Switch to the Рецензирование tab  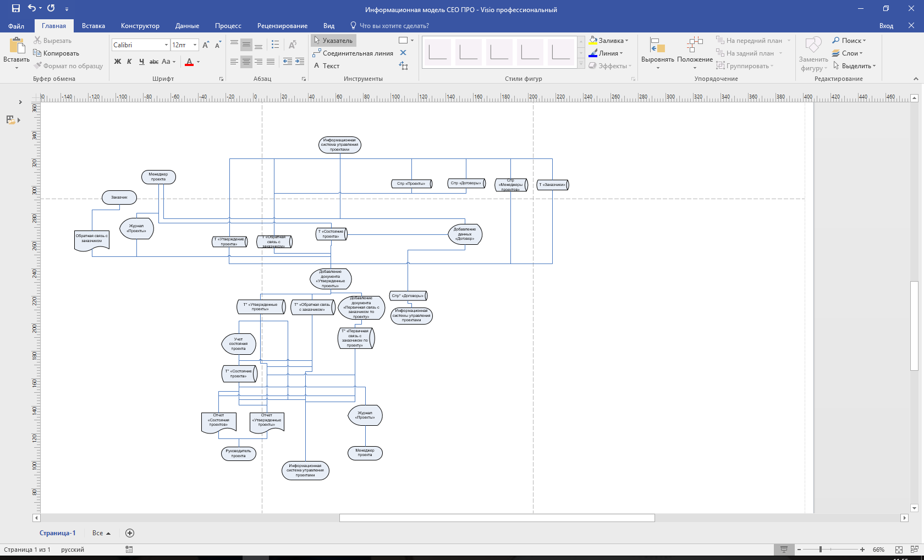coord(282,26)
